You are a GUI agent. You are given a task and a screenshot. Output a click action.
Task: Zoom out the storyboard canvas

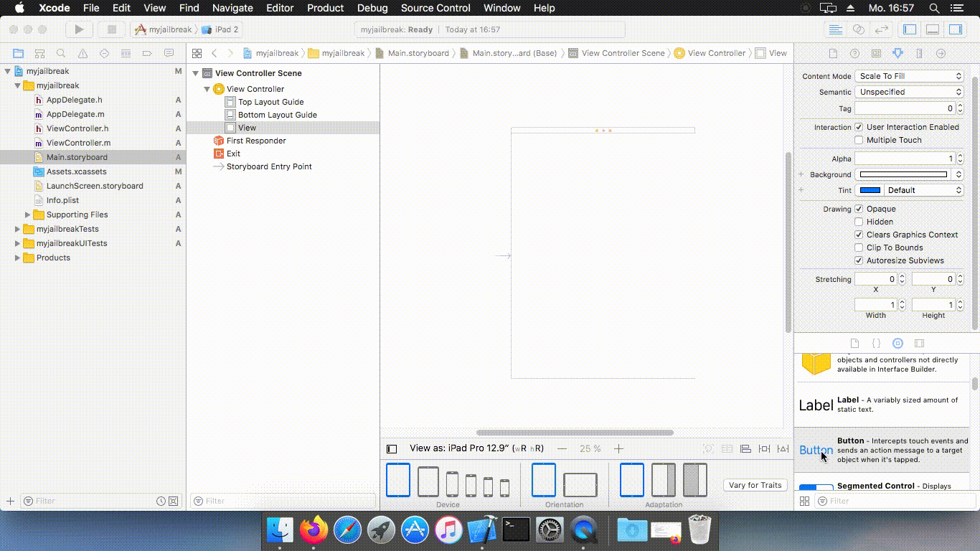click(x=562, y=448)
